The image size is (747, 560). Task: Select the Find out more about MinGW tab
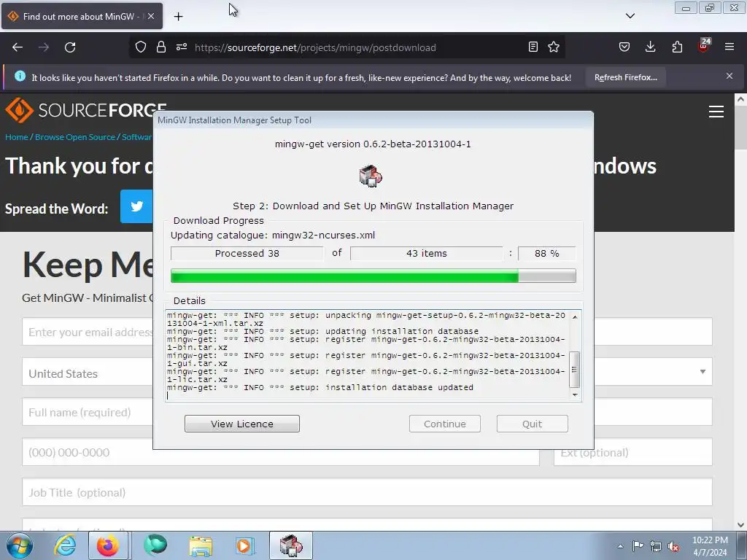pyautogui.click(x=82, y=16)
